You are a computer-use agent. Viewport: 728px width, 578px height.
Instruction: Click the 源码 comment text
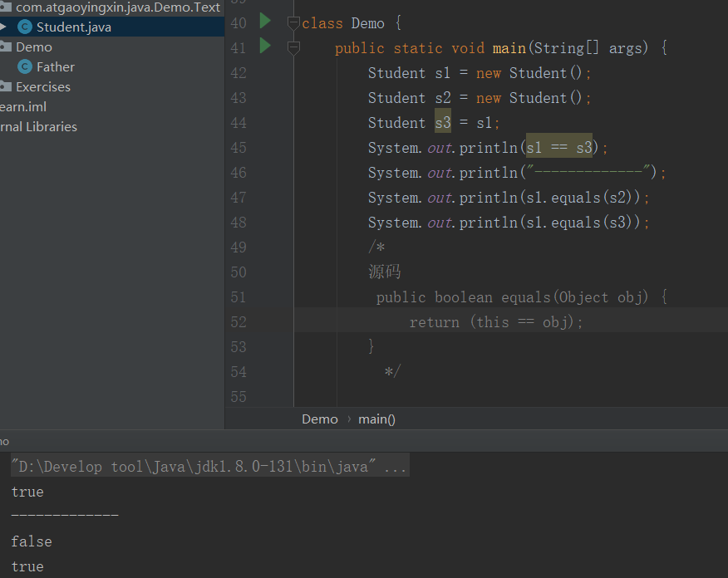385,272
